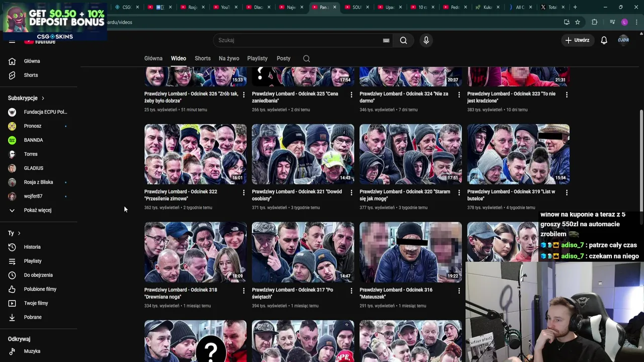Open Playlisty in sidebar
The width and height of the screenshot is (644, 362).
tap(33, 261)
